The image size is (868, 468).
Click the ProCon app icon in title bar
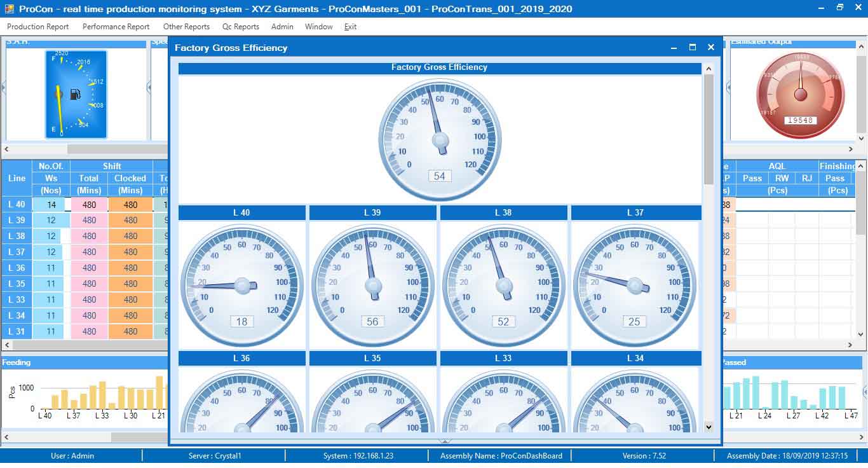click(10, 8)
